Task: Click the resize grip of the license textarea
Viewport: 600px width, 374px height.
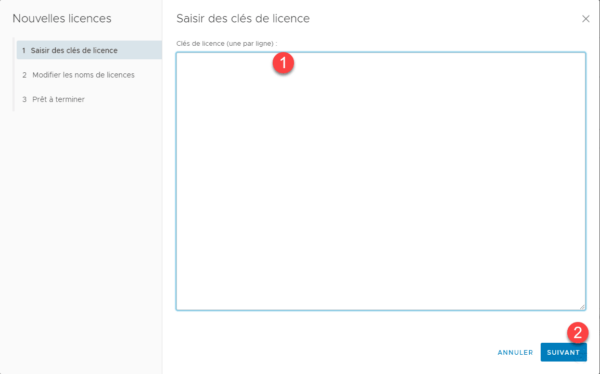Action: (x=582, y=307)
